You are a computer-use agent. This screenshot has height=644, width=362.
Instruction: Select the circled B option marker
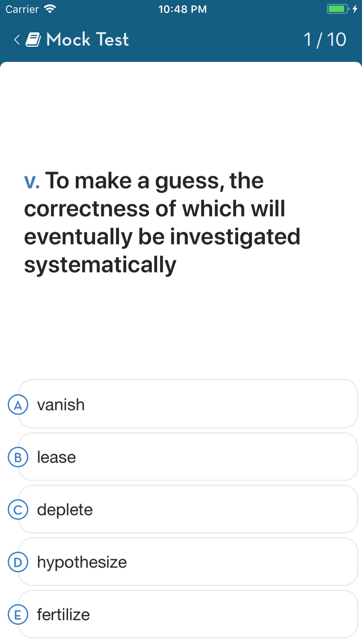(18, 457)
